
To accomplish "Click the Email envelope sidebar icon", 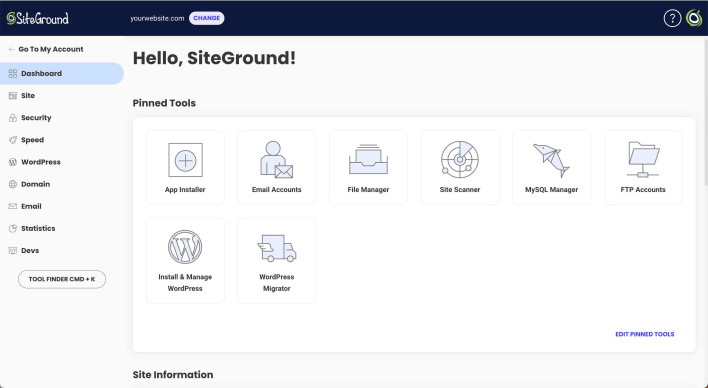I will (x=13, y=206).
